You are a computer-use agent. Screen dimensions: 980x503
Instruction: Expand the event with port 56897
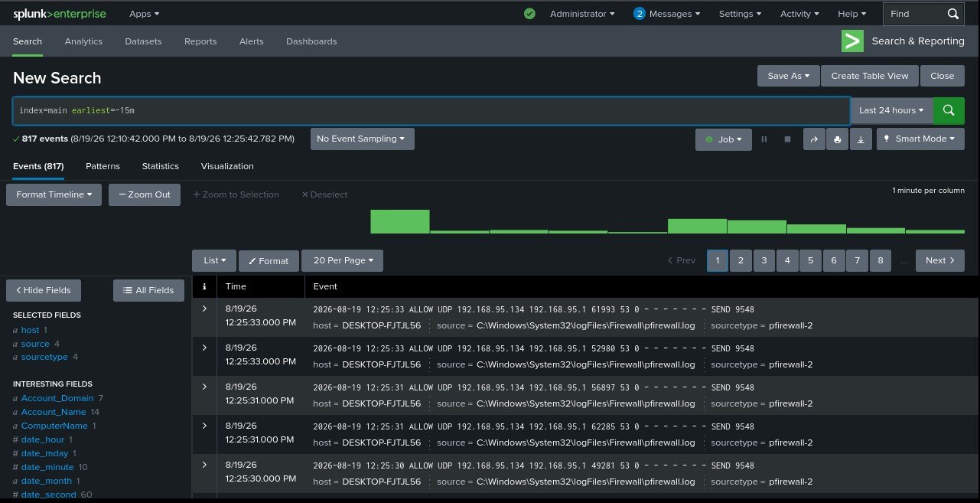click(204, 387)
